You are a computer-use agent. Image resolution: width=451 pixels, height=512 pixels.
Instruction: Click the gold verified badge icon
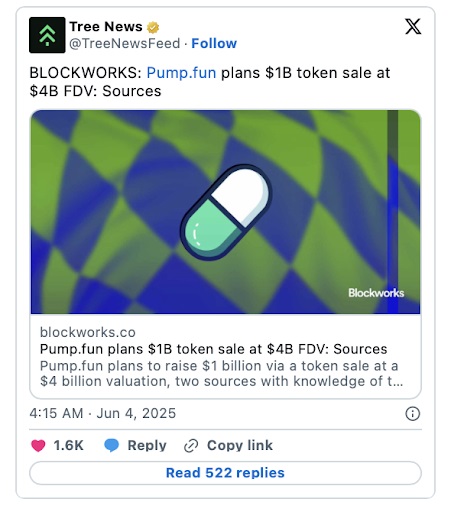tap(153, 27)
